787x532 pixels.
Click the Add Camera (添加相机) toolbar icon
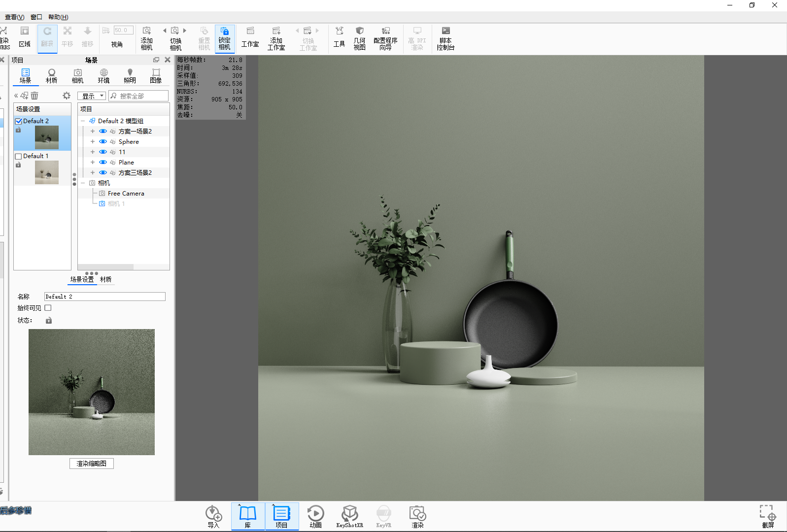coord(146,38)
